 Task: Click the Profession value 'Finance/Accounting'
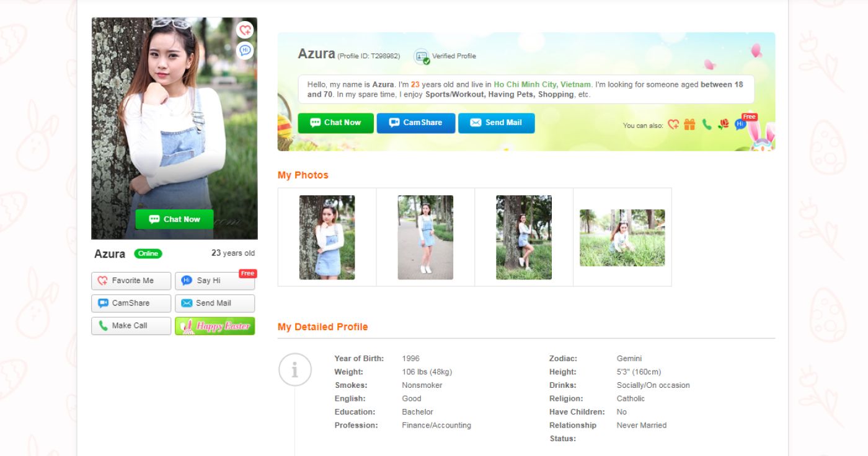click(436, 426)
